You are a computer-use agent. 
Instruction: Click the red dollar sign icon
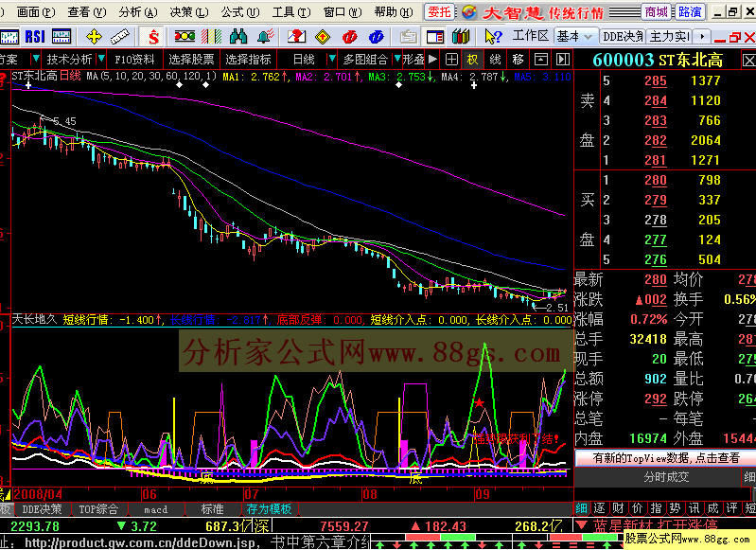(153, 37)
